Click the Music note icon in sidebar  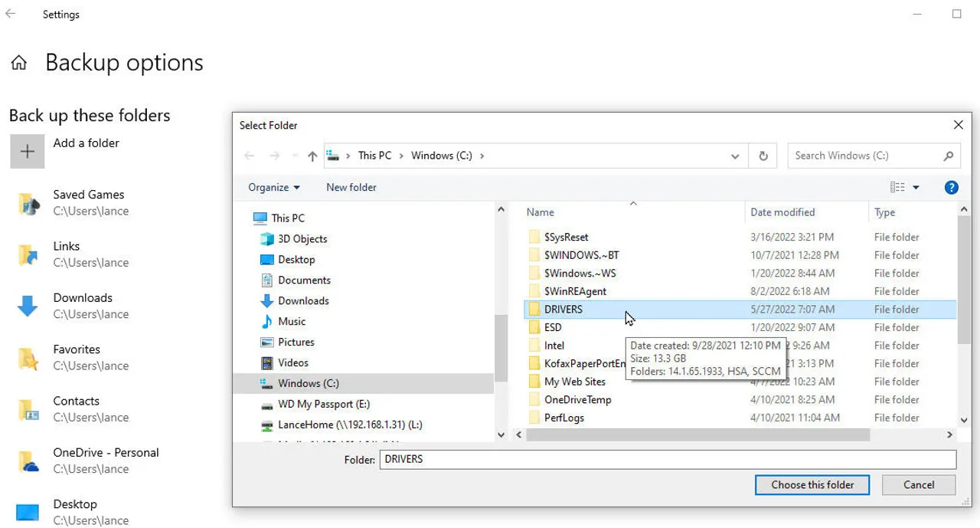pyautogui.click(x=266, y=322)
